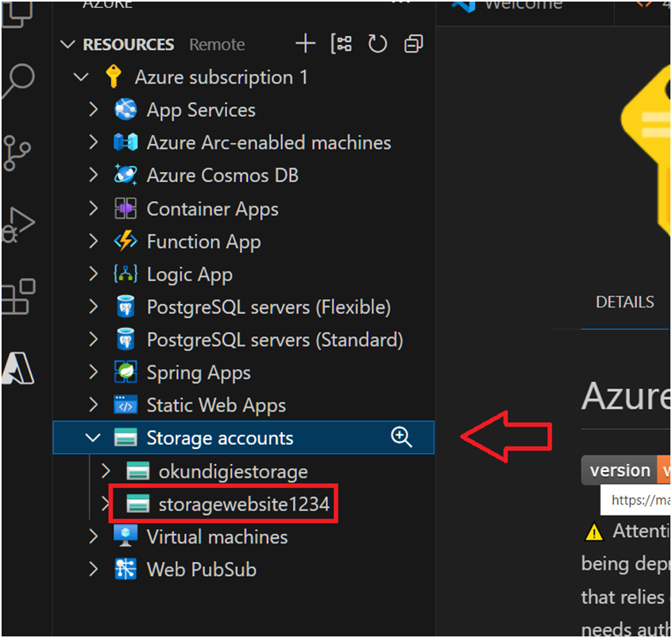Click the Storage accounts group icon
Viewport: 672px width, 638px height.
[126, 438]
